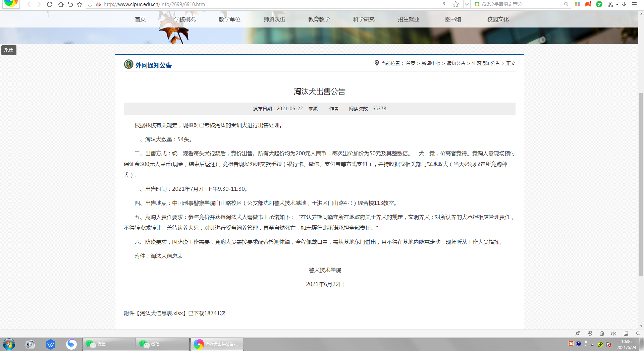Open the red game controller icon
Image resolution: width=644 pixels, height=351 pixels.
tap(588, 4)
